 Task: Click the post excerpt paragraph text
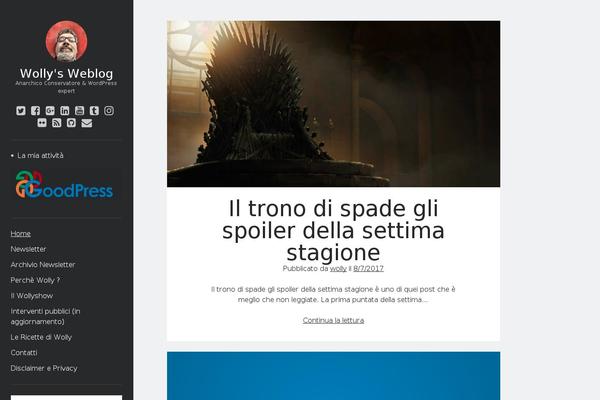click(333, 294)
